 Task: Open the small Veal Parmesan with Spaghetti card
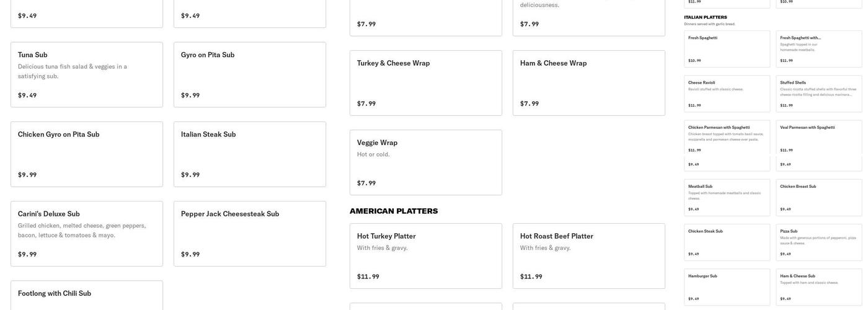pos(818,138)
